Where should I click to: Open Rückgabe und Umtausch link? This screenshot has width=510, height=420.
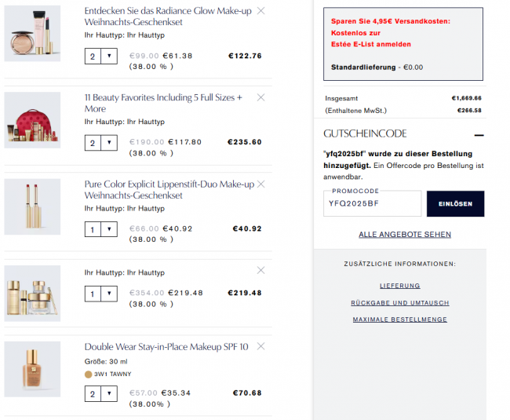(x=399, y=303)
